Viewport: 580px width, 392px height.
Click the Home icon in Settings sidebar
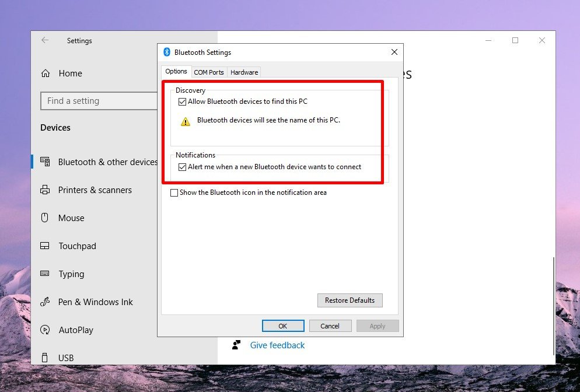pos(45,73)
